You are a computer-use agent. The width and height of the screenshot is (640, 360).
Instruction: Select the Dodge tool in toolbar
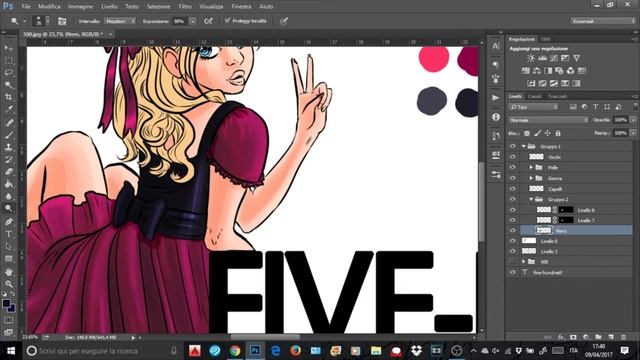(x=9, y=208)
